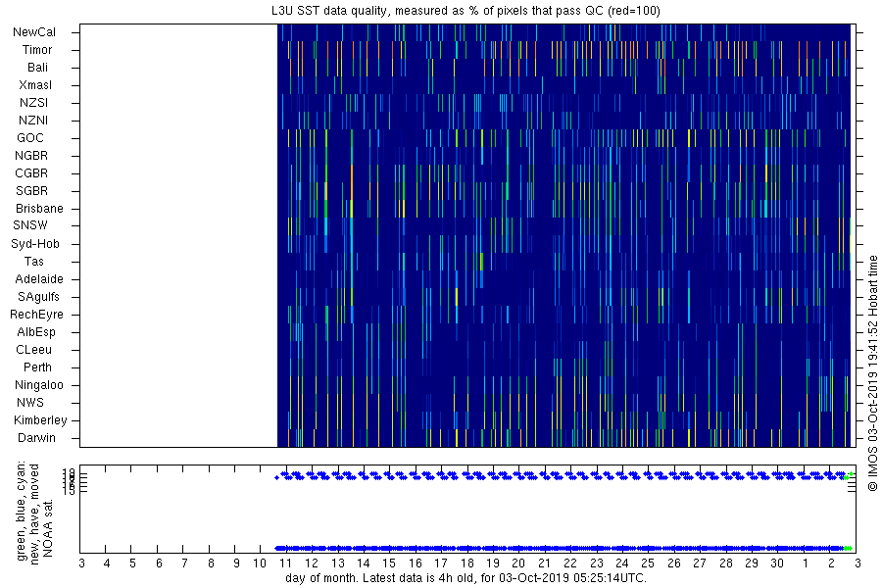Click the NZNI region label

coord(33,121)
